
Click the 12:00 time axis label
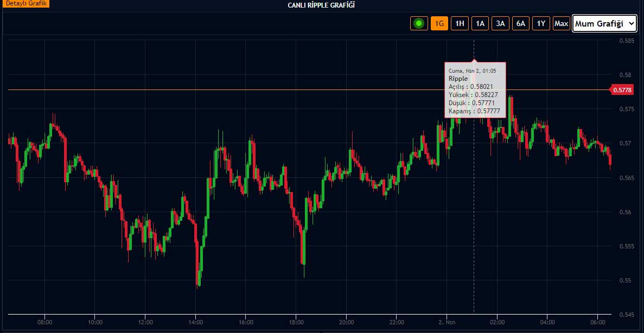[x=145, y=322]
